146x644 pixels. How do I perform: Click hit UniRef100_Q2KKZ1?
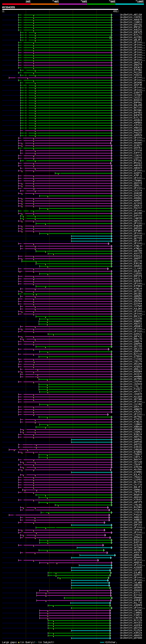tap(131, 334)
